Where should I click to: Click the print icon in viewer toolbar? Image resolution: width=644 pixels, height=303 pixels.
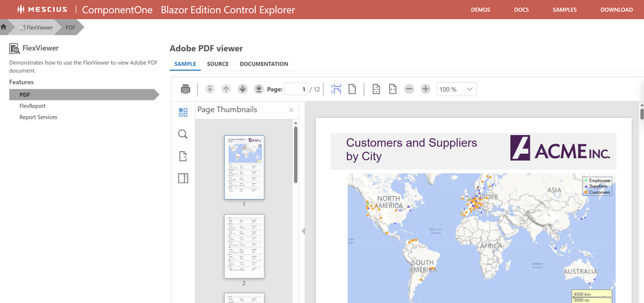[x=185, y=89]
